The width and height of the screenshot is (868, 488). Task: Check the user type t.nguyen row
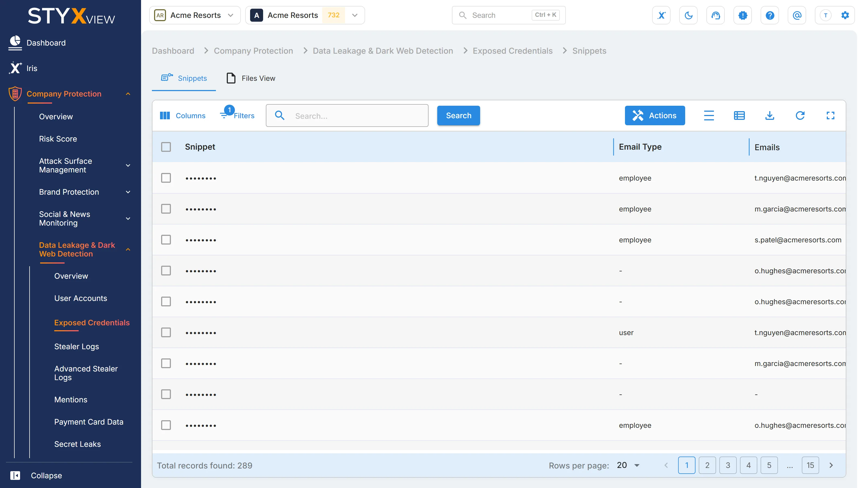point(166,332)
